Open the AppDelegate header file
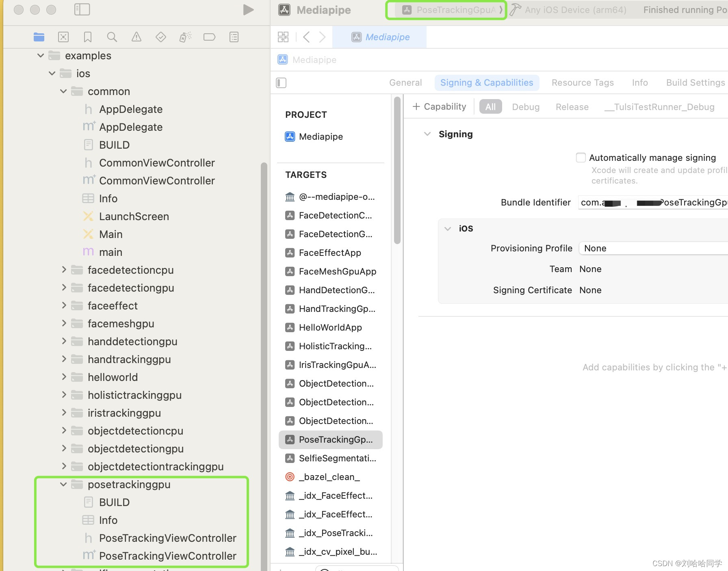 point(123,109)
